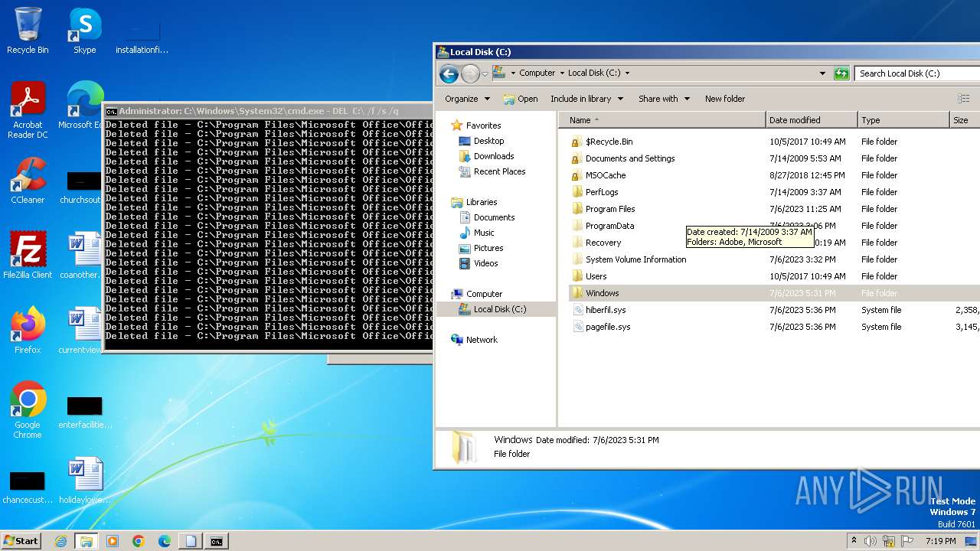The image size is (980, 551).
Task: Expand Local Disk (C:) breadcrumb arrow
Action: pos(627,73)
